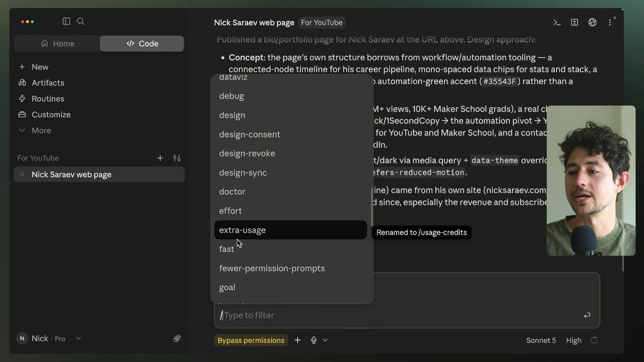The image size is (644, 362).
Task: Open the Nick Pro account menu
Action: click(49, 338)
